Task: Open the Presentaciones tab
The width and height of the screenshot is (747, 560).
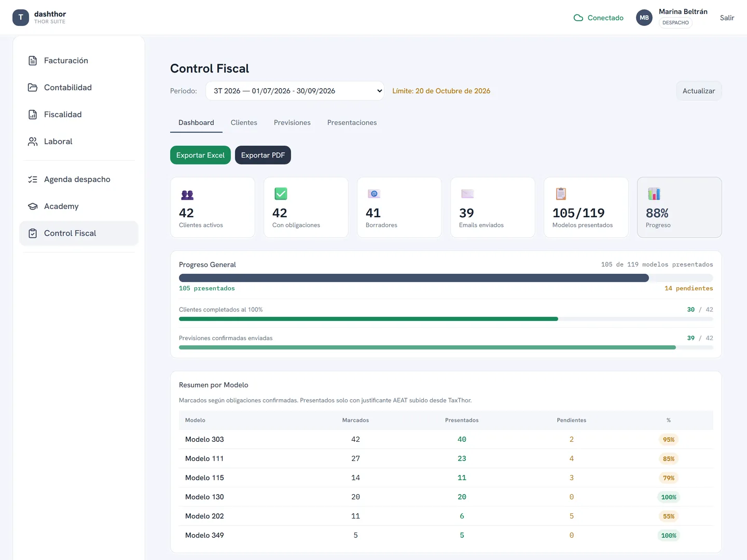Action: coord(352,123)
